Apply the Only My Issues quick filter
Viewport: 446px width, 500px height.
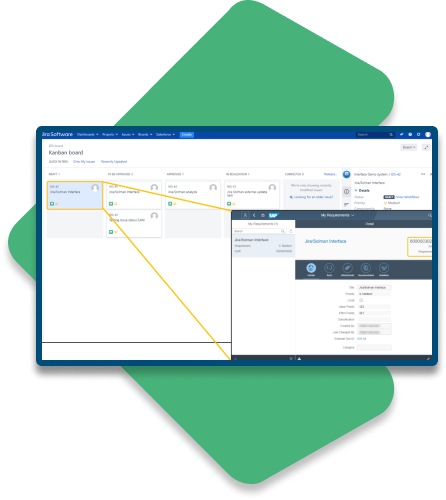click(84, 162)
